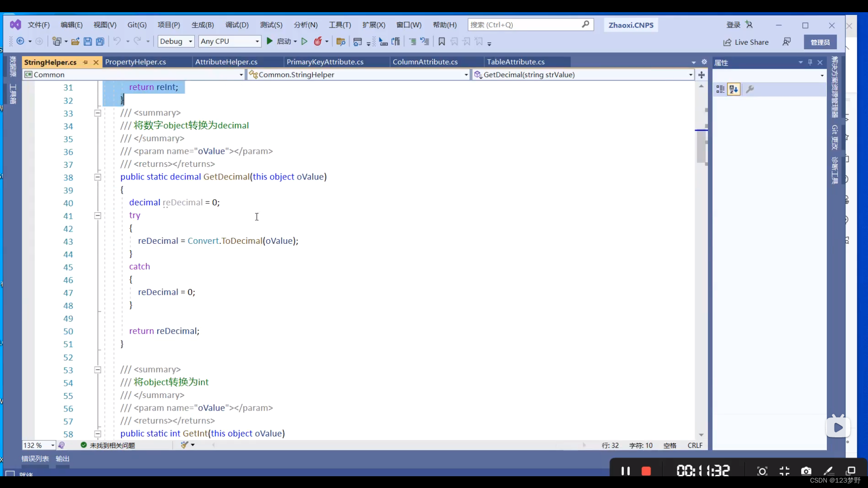Collapse GetDecimal method at line 38

(98, 177)
